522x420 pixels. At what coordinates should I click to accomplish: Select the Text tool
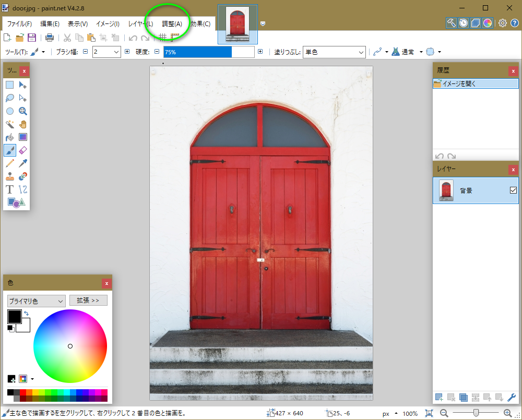click(9, 189)
